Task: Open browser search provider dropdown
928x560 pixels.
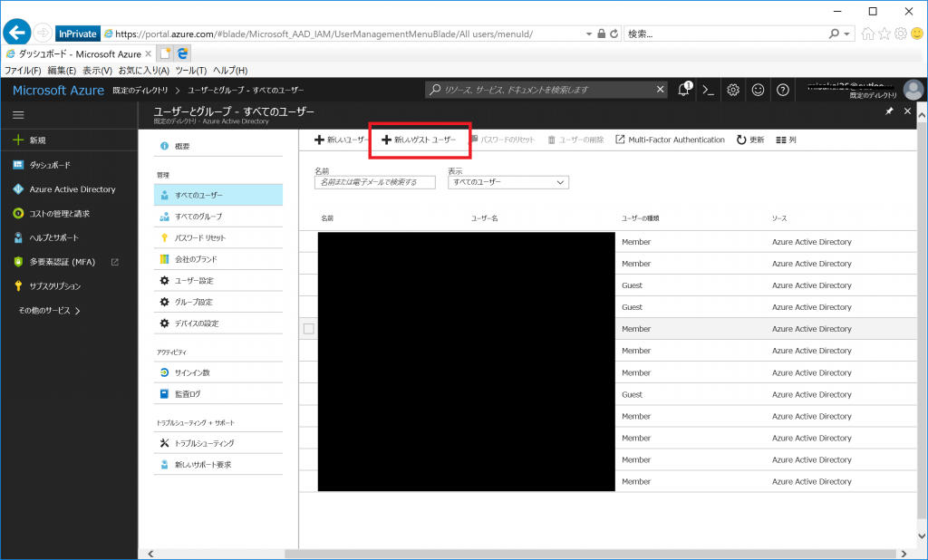Action: 847,34
